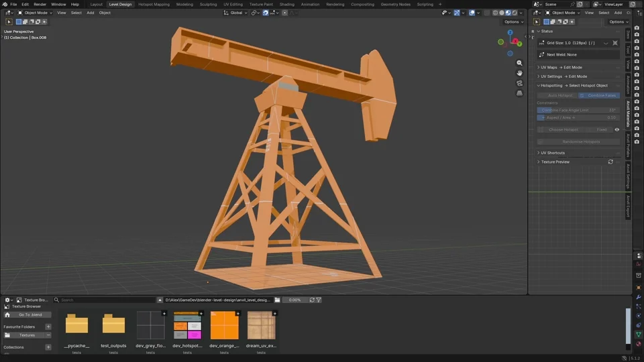
Task: Select rendered viewport shading
Action: [515, 13]
